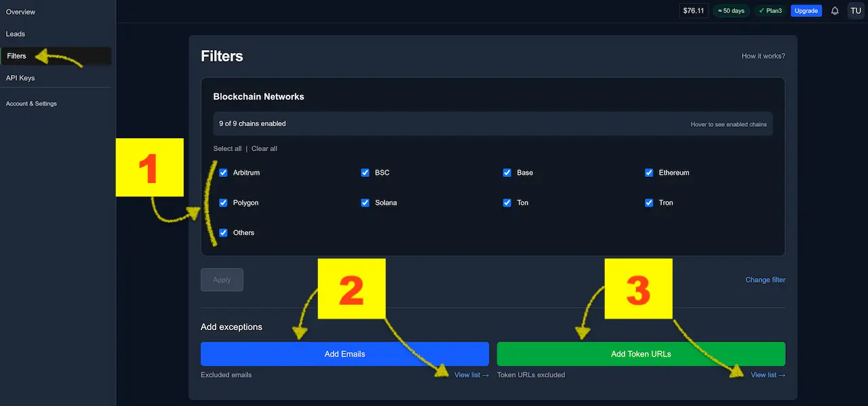Disable the BSC chain checkbox
Viewport: 868px width, 406px height.
366,173
